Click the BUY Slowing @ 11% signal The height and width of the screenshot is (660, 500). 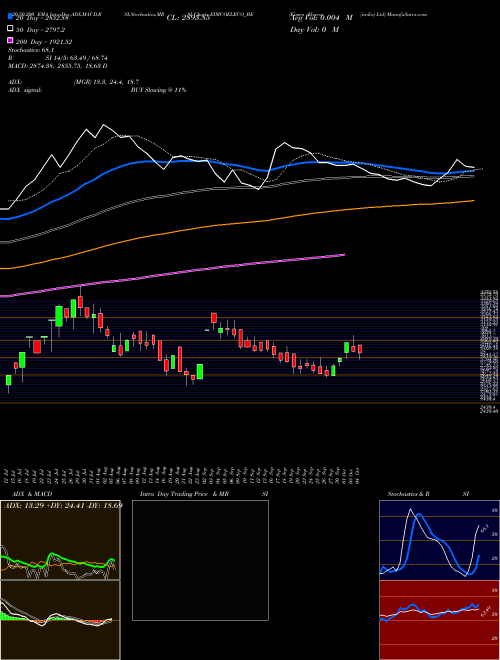tap(158, 90)
